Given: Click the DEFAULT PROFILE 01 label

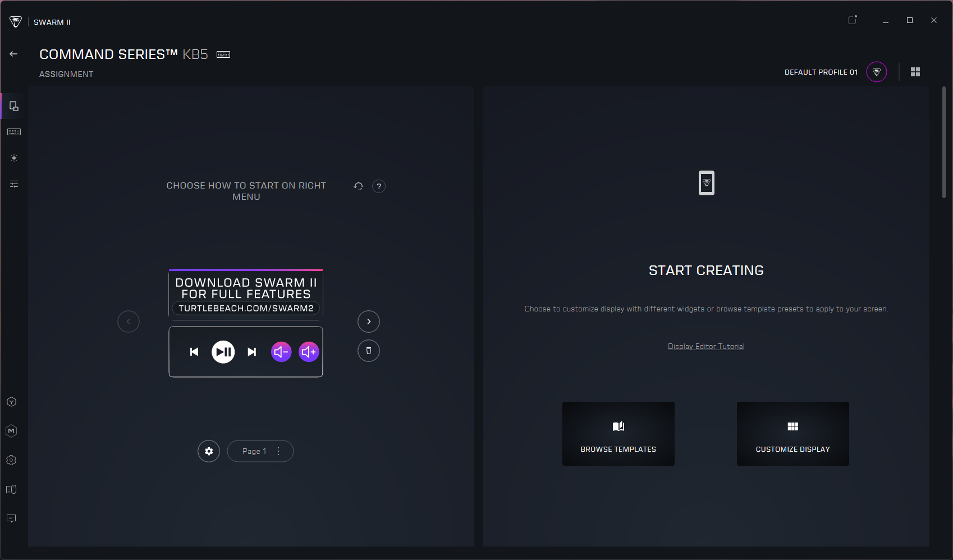Looking at the screenshot, I should point(821,72).
